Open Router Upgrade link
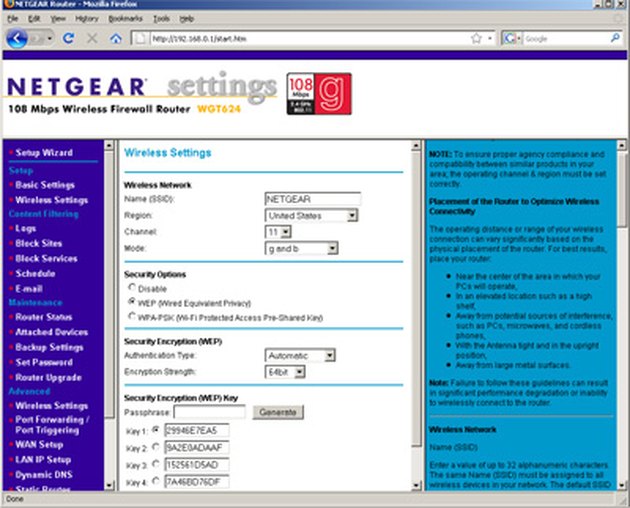The image size is (630, 508). pyautogui.click(x=48, y=378)
